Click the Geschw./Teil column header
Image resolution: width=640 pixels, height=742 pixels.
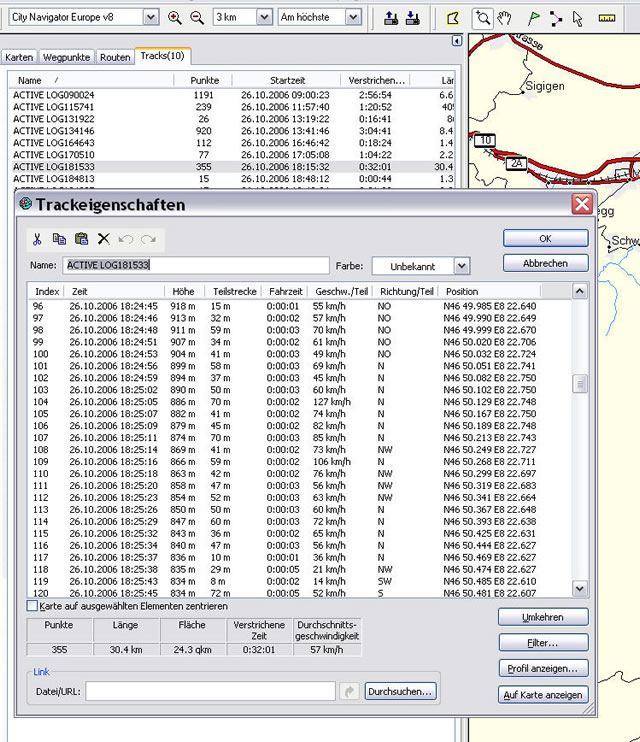click(x=341, y=292)
